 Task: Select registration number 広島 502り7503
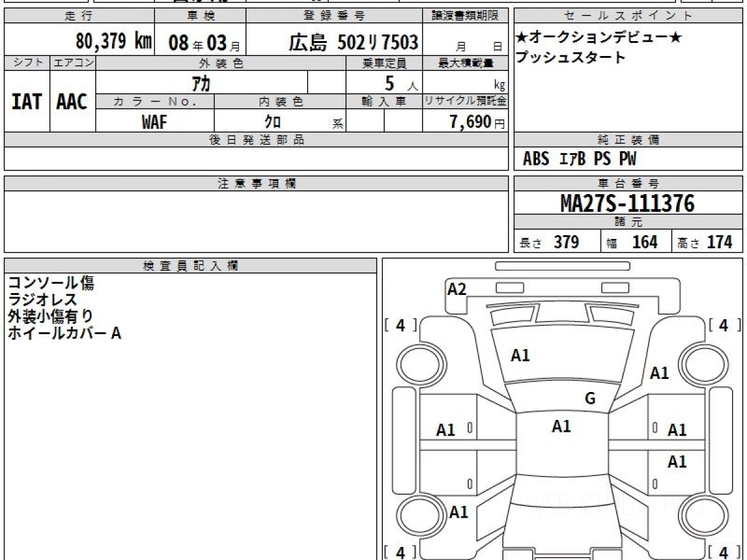353,42
